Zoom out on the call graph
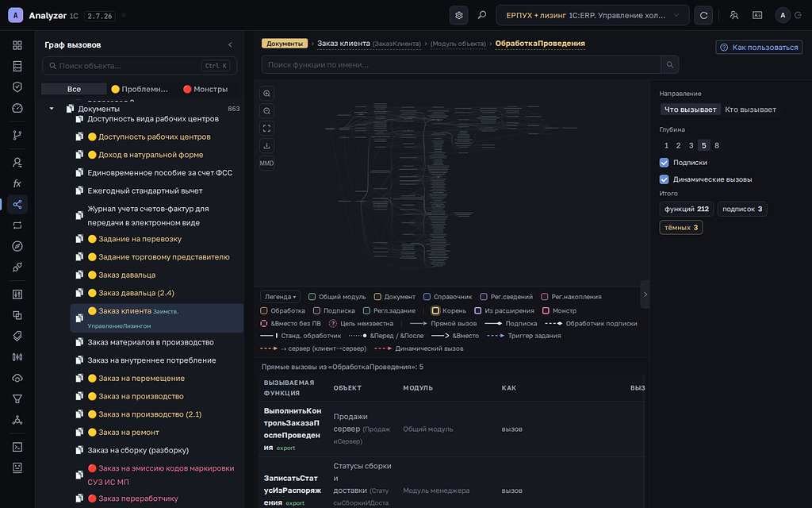 tap(266, 111)
